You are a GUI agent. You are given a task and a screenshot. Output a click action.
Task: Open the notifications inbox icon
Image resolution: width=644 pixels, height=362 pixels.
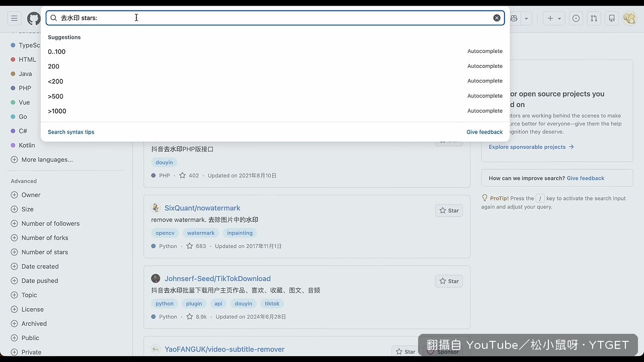pyautogui.click(x=612, y=18)
